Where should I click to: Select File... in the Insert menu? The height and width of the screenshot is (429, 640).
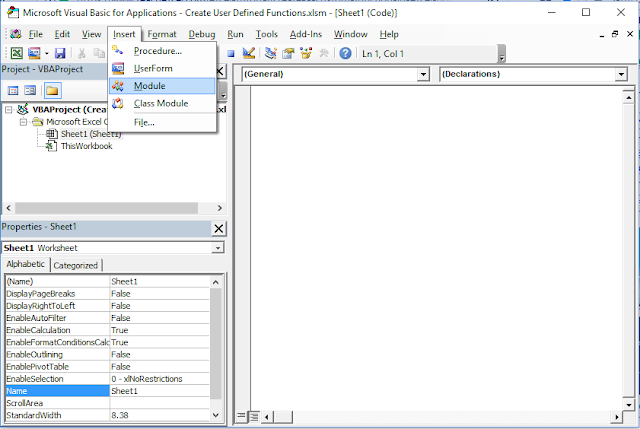pyautogui.click(x=162, y=122)
